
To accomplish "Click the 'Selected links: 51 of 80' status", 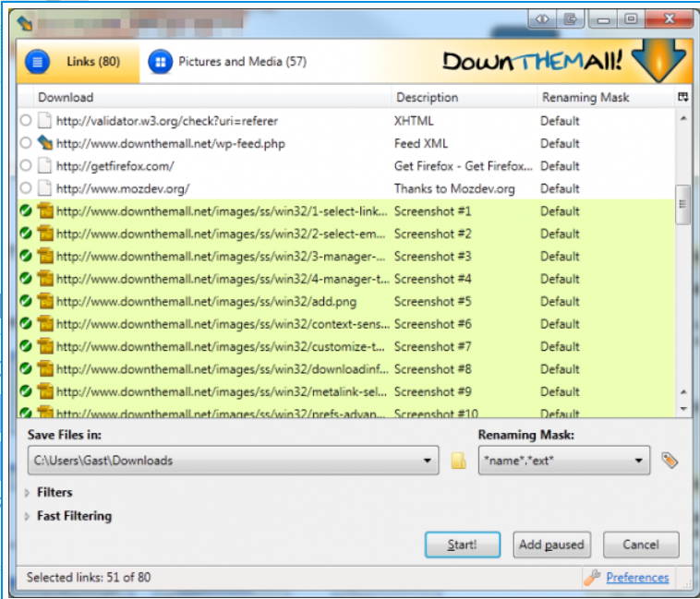I will [89, 577].
